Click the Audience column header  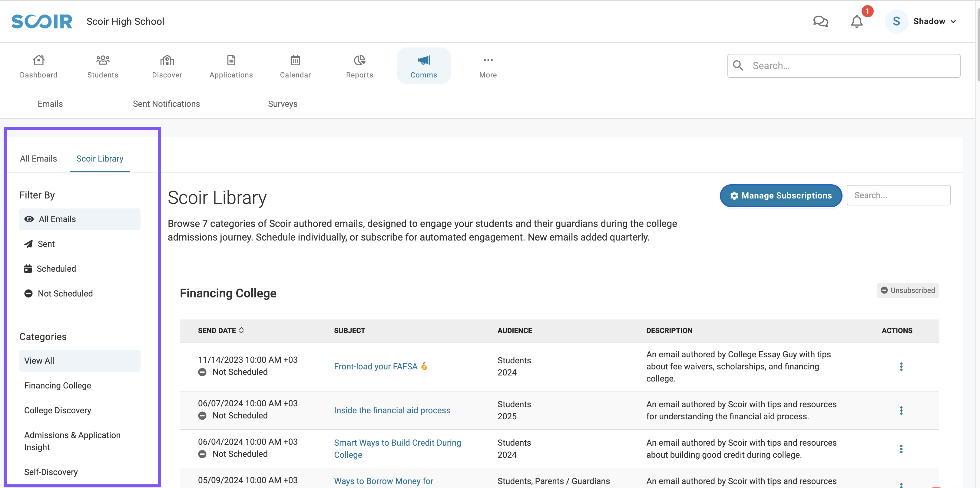click(514, 330)
